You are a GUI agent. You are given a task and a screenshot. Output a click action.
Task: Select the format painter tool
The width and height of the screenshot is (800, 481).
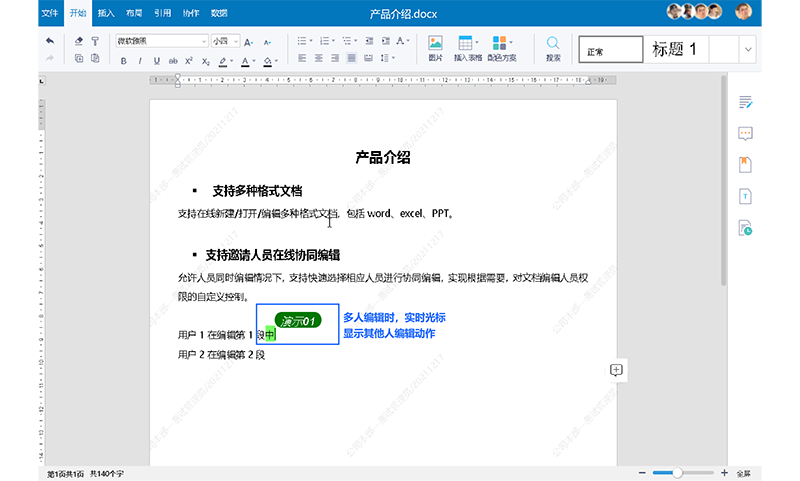point(95,41)
